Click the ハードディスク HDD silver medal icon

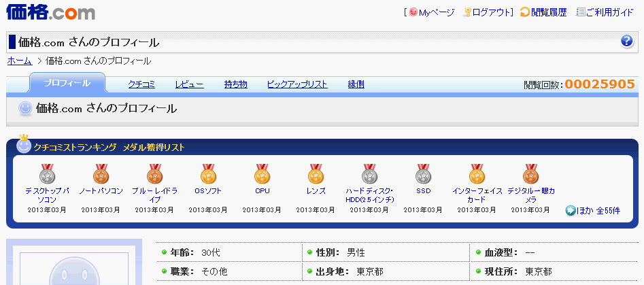pyautogui.click(x=370, y=173)
